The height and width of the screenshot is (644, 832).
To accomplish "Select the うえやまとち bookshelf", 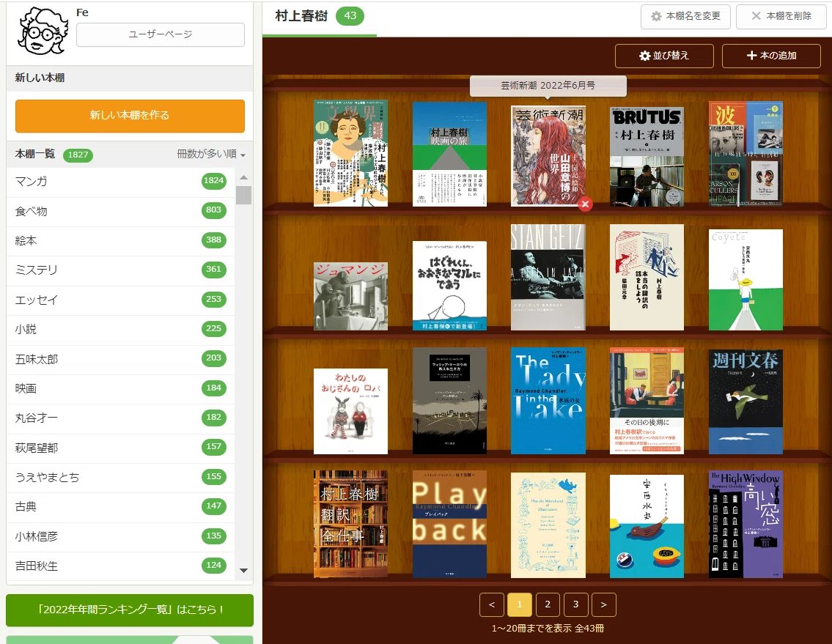I will [121, 478].
